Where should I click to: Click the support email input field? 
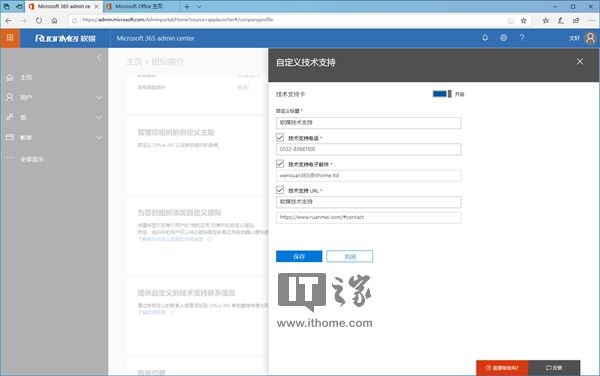pos(368,176)
